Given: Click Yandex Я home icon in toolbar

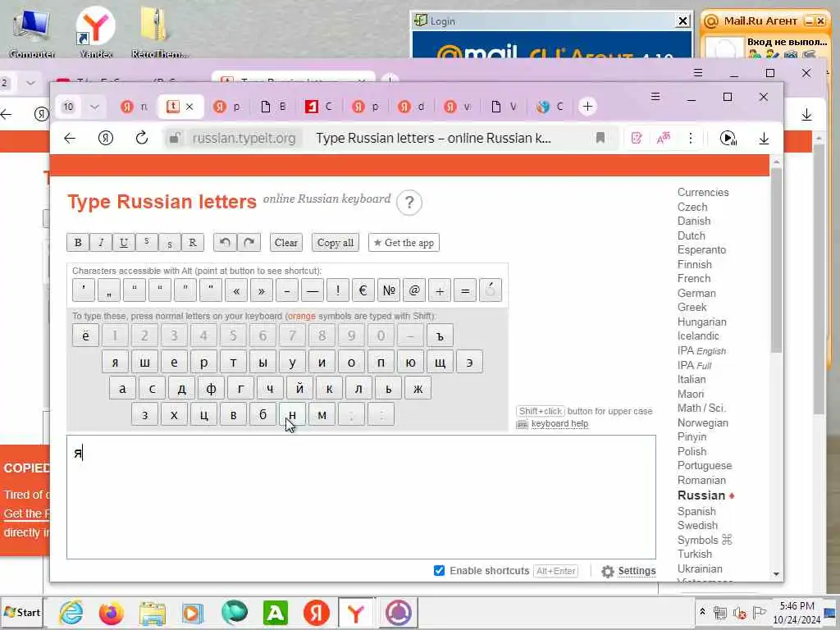Looking at the screenshot, I should 106,138.
